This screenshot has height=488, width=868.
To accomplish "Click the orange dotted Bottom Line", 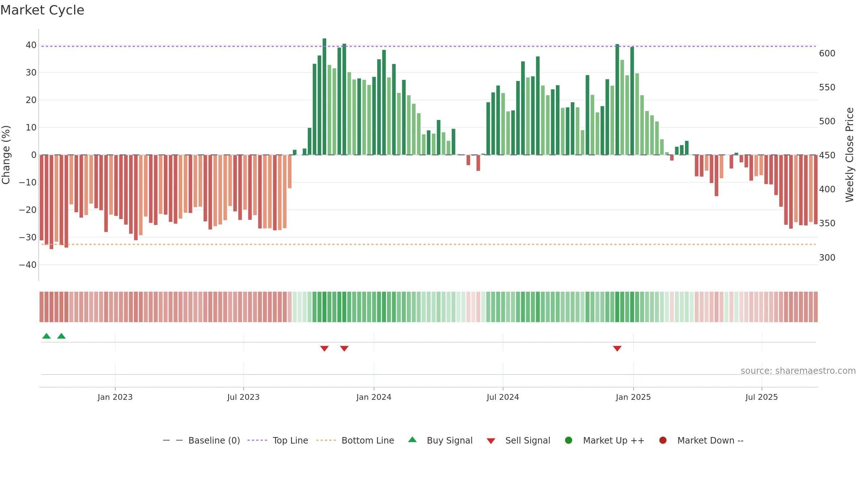I will coord(429,244).
